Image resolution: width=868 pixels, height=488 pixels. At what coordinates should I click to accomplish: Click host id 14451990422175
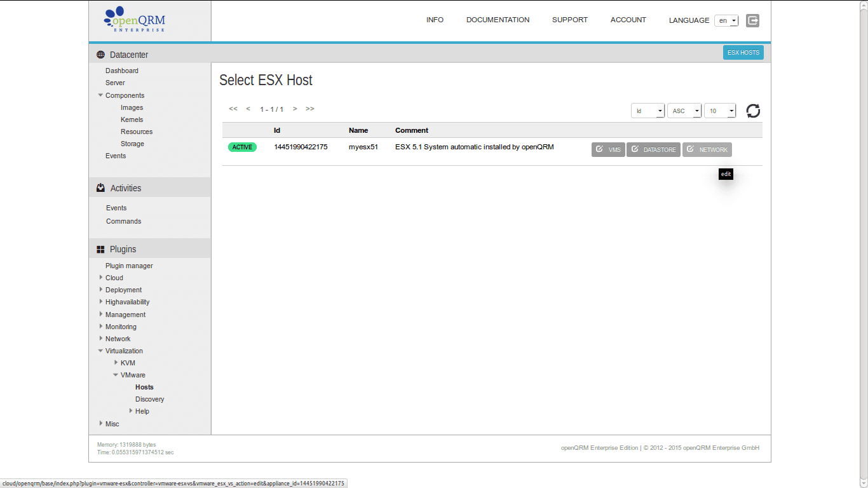[301, 147]
